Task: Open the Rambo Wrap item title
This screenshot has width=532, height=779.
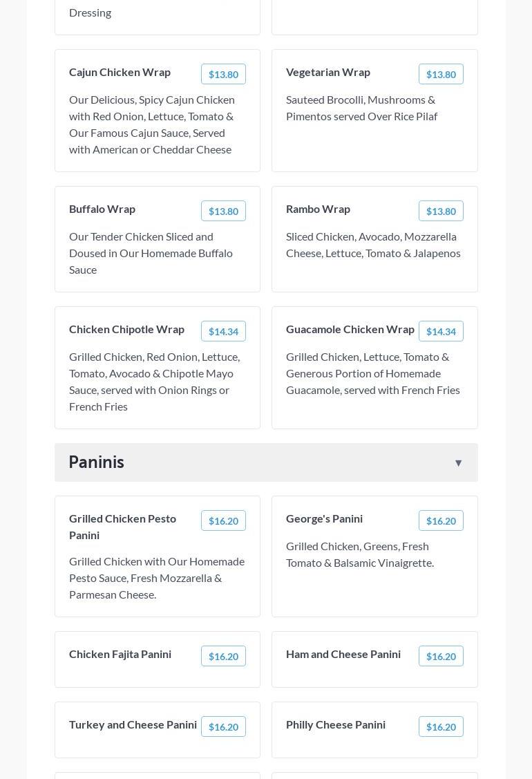Action: [x=318, y=209]
